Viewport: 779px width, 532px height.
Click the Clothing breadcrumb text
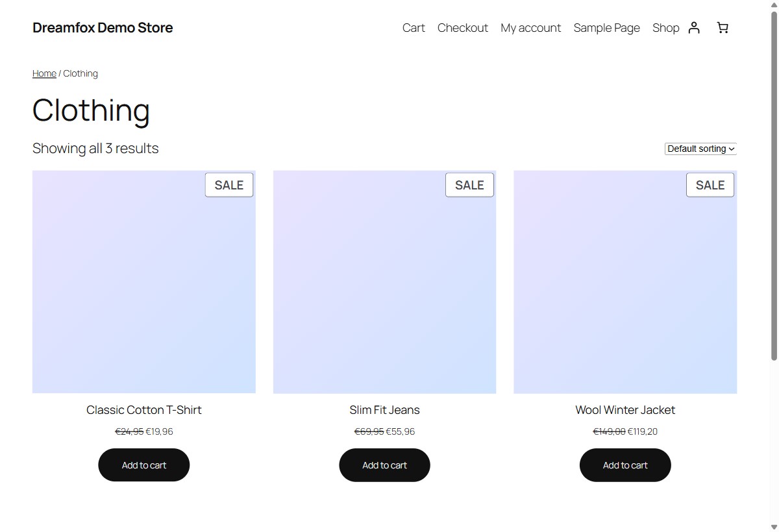pyautogui.click(x=80, y=73)
